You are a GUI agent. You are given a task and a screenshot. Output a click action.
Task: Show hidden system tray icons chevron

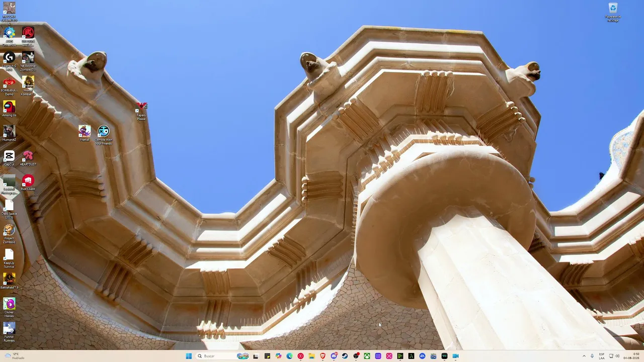click(x=584, y=356)
